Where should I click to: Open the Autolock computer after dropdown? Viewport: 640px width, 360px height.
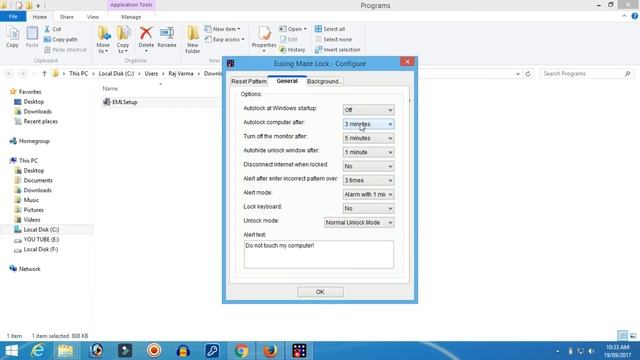tap(368, 124)
